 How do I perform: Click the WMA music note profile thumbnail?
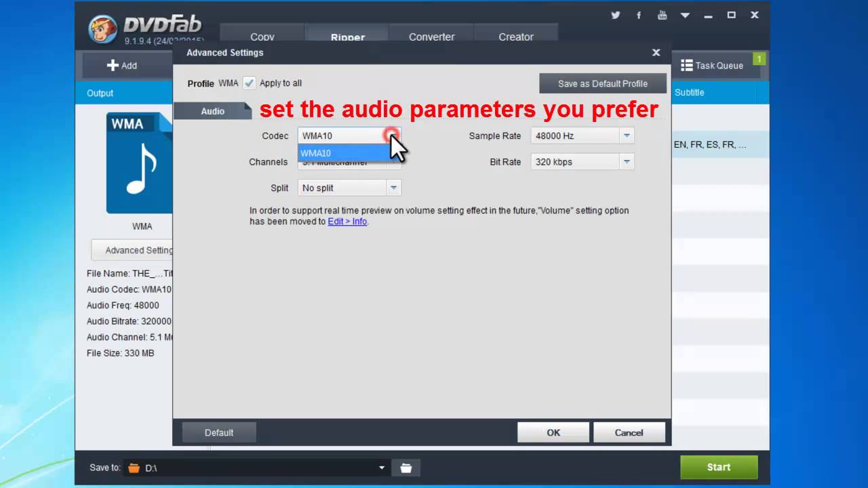[x=140, y=163]
